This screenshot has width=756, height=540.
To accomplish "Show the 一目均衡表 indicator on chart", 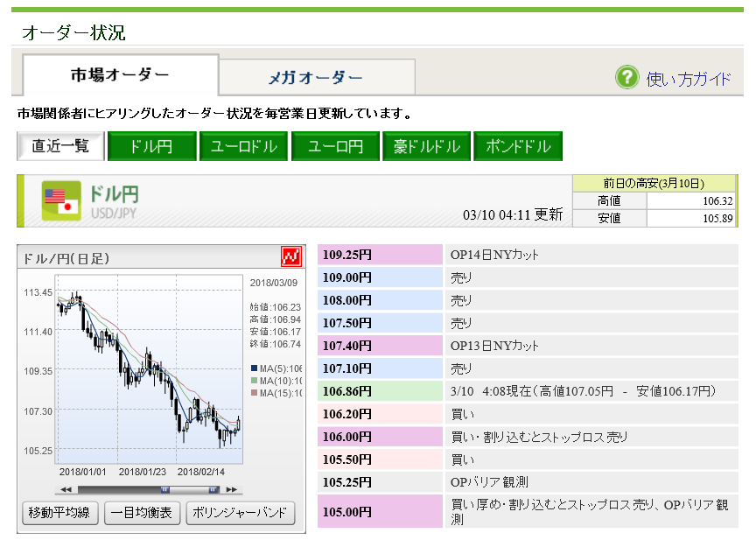I will click(x=143, y=513).
